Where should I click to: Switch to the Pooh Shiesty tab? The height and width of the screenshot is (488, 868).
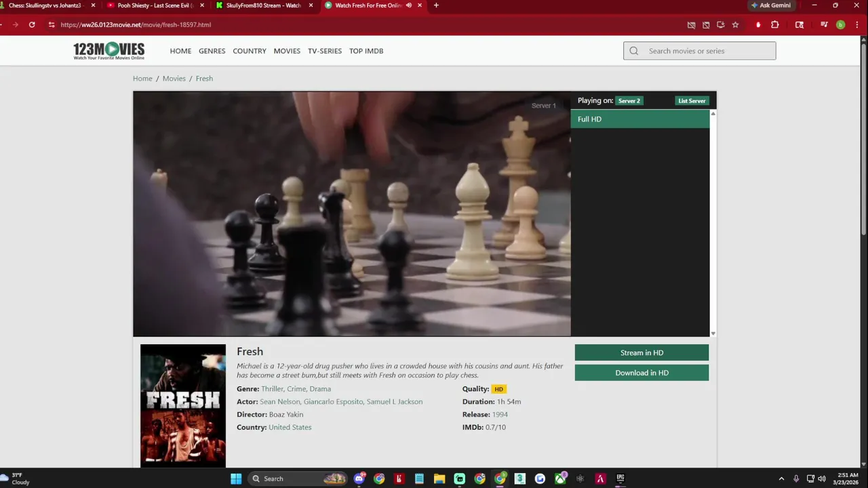pos(155,5)
